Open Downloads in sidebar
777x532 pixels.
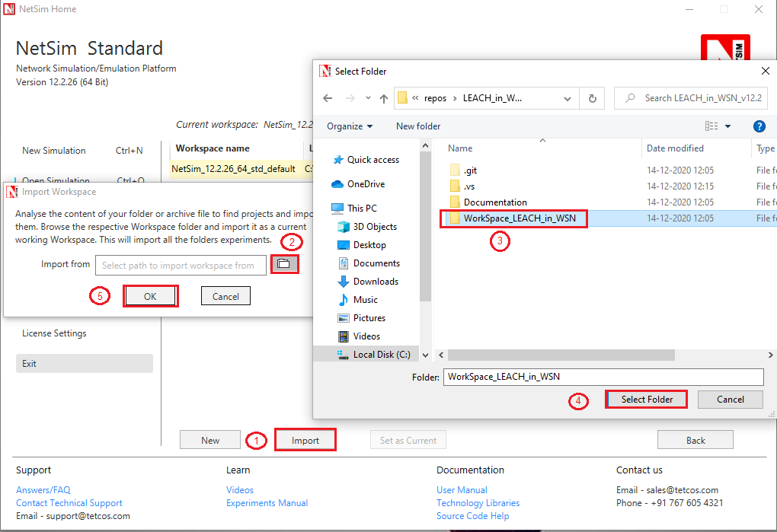point(368,282)
